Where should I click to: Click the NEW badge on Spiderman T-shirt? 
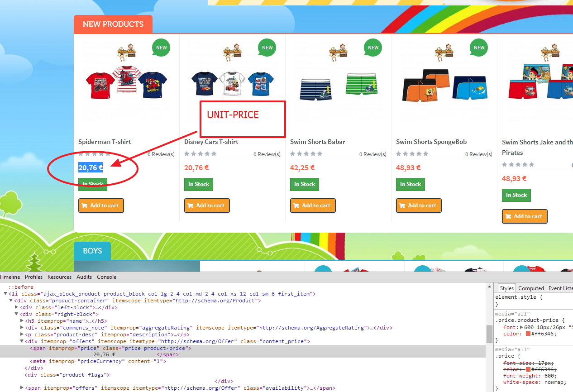tap(162, 48)
